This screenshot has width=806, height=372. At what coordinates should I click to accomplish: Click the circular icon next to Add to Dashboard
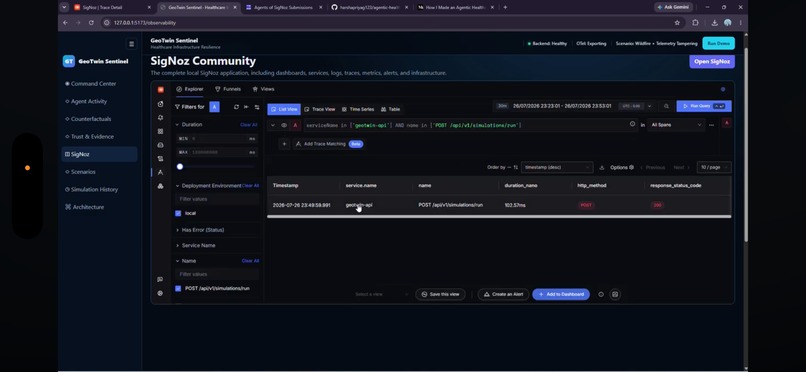pos(601,294)
